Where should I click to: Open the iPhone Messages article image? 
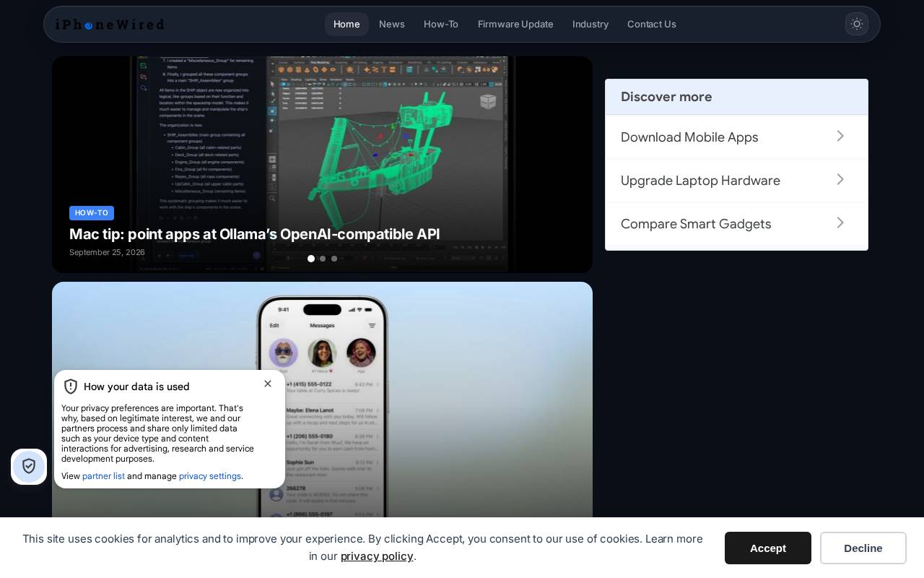coord(322,399)
